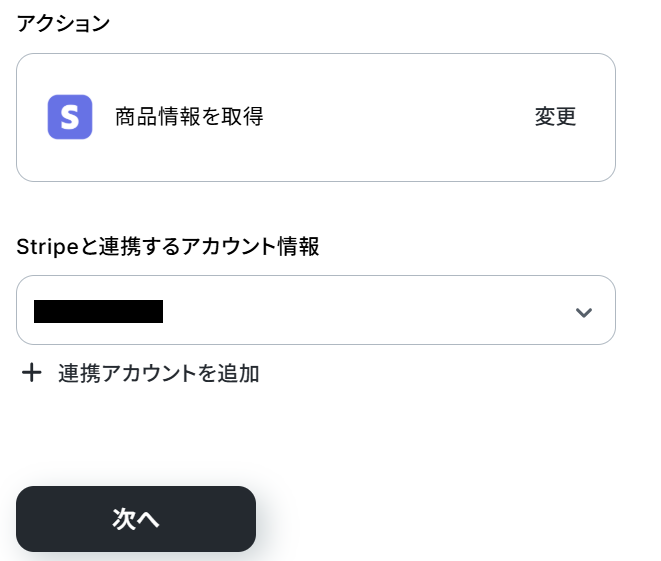Expand the account dropdown chevron
The height and width of the screenshot is (561, 661).
point(584,312)
